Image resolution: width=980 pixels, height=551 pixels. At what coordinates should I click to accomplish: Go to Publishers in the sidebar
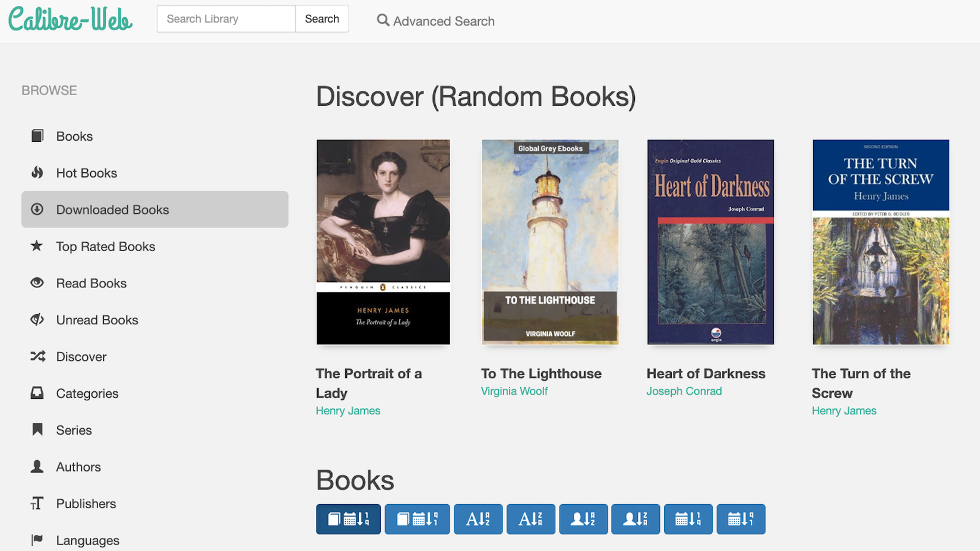click(86, 503)
